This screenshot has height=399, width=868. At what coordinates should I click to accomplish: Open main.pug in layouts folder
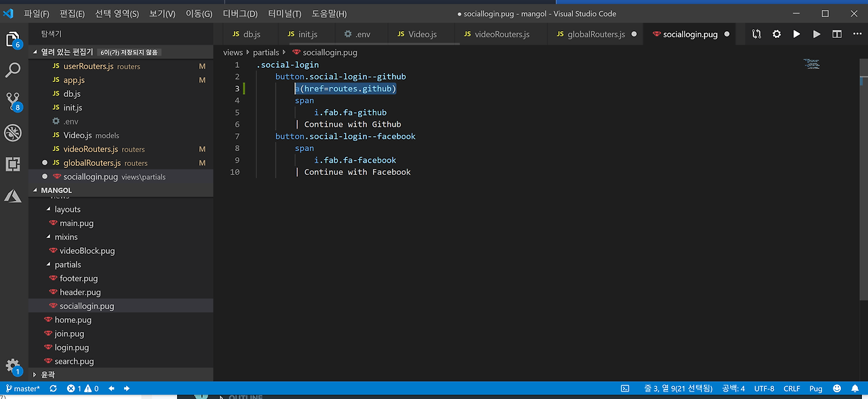[x=121, y=223]
